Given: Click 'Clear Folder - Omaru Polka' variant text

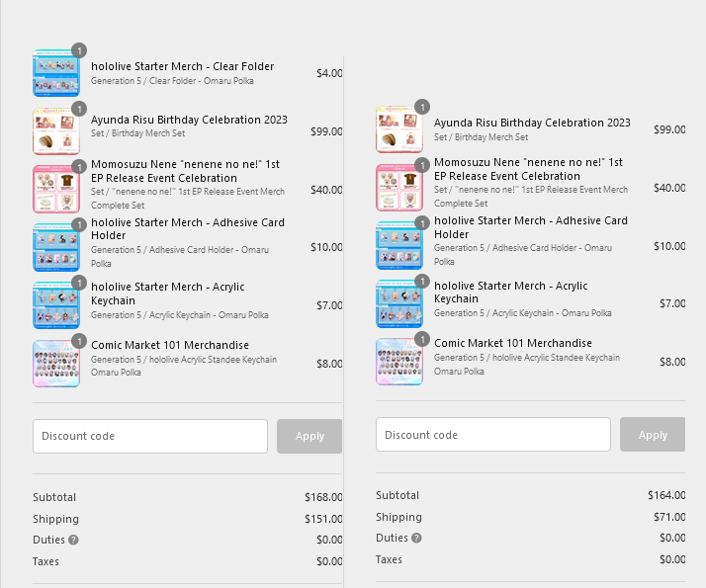Looking at the screenshot, I should pyautogui.click(x=202, y=81).
